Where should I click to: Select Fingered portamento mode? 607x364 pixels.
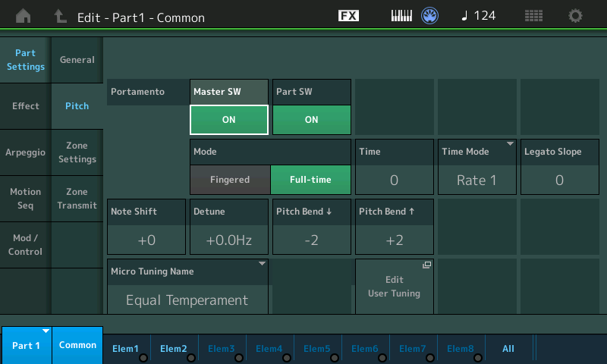229,180
